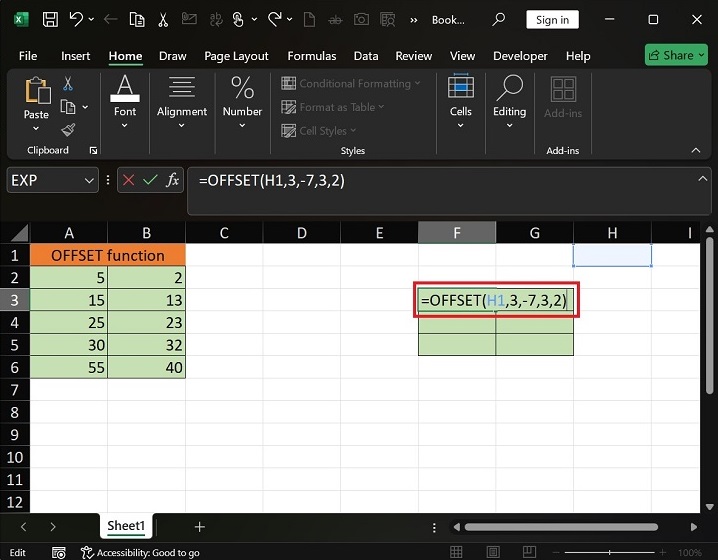718x560 pixels.
Task: Click cell A6 containing 55
Action: [69, 367]
